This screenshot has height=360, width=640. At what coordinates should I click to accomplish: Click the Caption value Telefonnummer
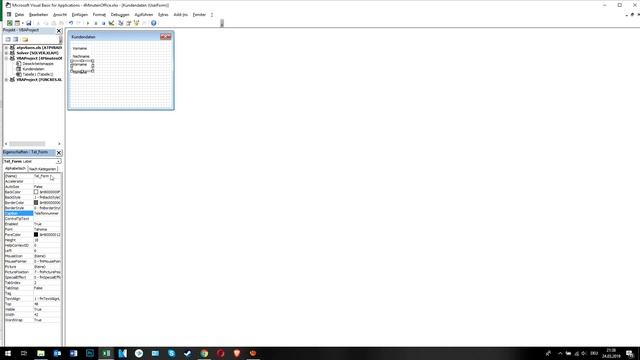coord(47,213)
